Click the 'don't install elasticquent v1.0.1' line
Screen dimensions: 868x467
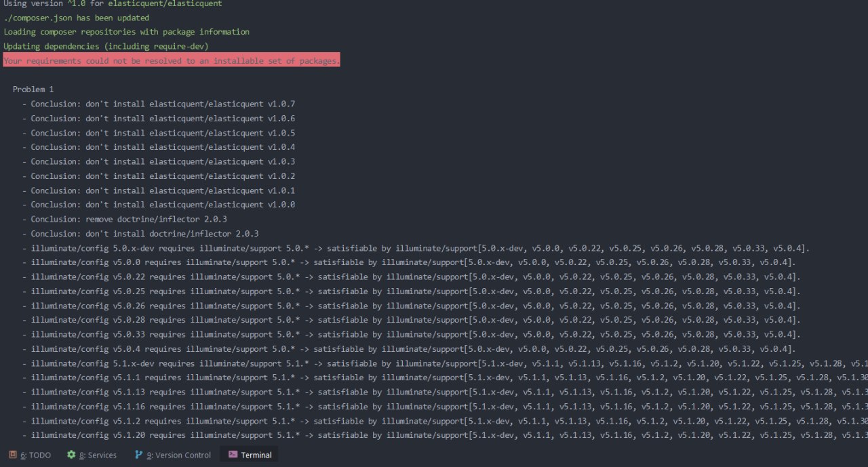pos(158,190)
